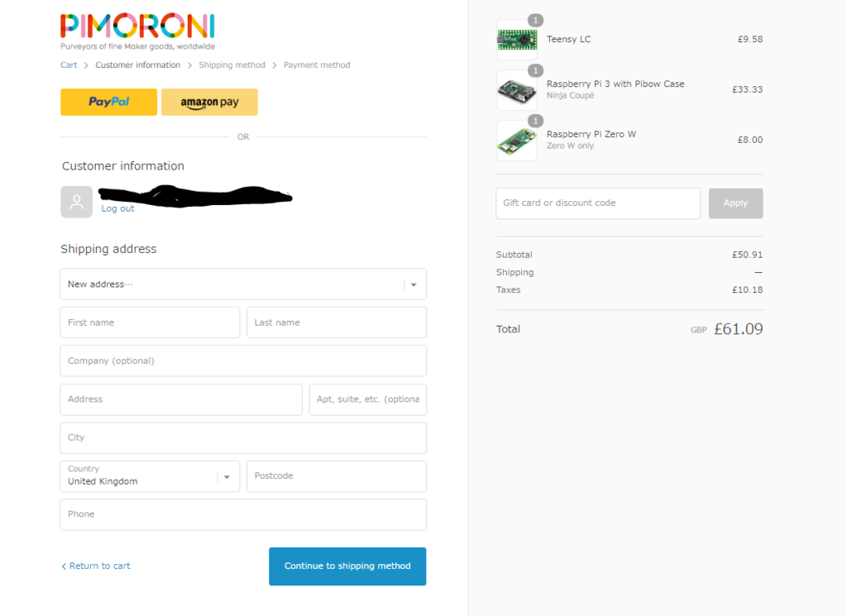Open the Raspberry Pi Zero W thumbnail
847x616 pixels.
pyautogui.click(x=517, y=141)
